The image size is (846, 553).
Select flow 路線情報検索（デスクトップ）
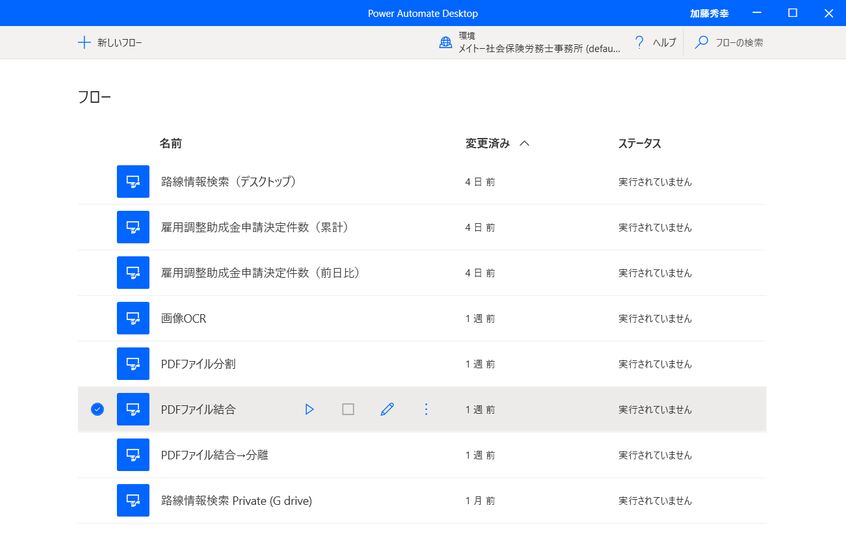pyautogui.click(x=229, y=182)
